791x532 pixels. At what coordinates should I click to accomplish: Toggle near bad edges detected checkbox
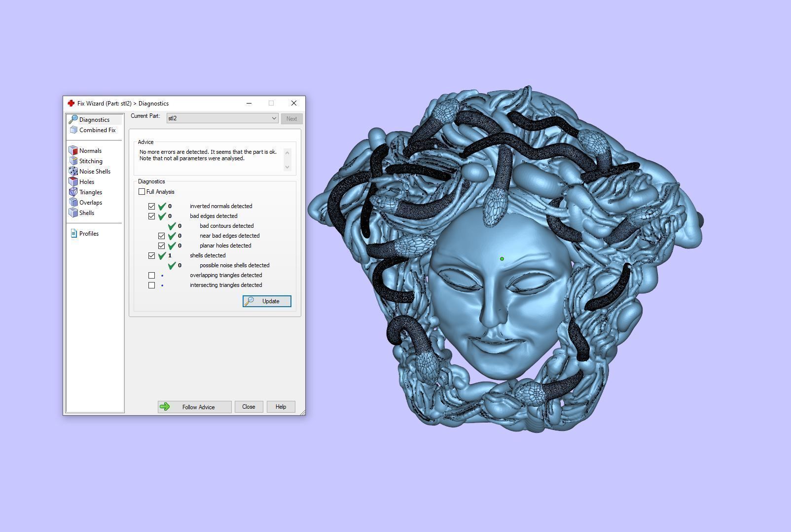(162, 236)
